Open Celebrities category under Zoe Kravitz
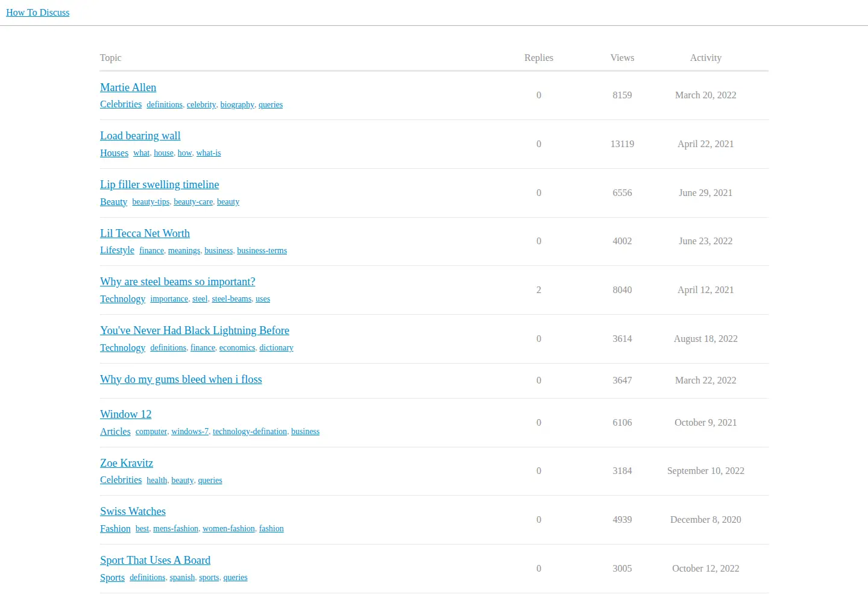Screen dimensions: 868x603 121,480
